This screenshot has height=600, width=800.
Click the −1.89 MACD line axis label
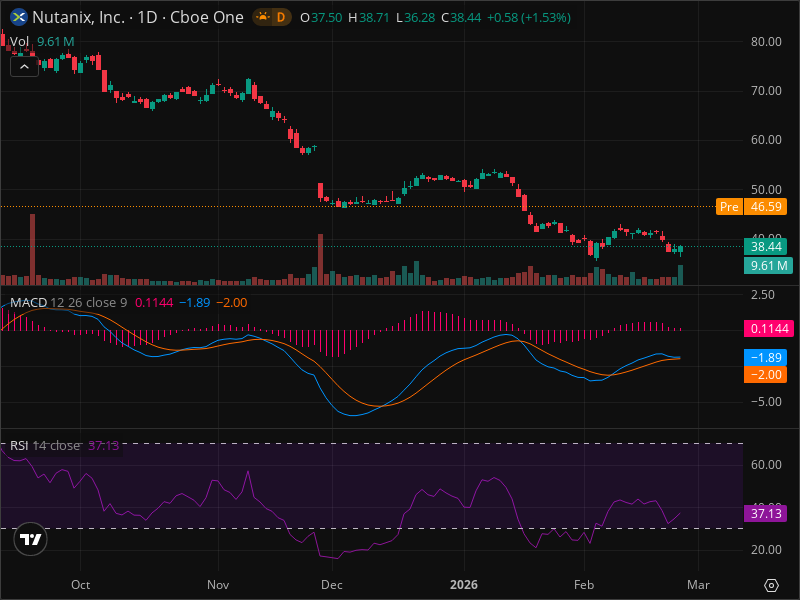pos(765,357)
